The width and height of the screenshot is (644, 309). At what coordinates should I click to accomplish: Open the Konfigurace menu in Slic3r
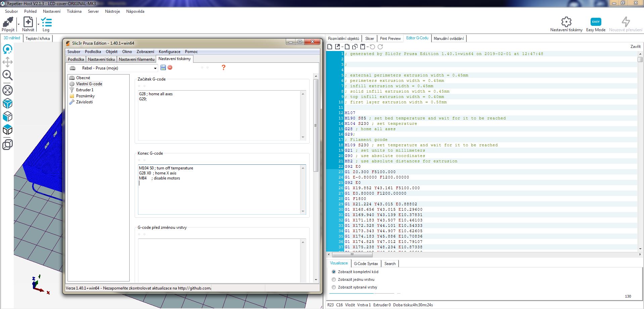[169, 52]
